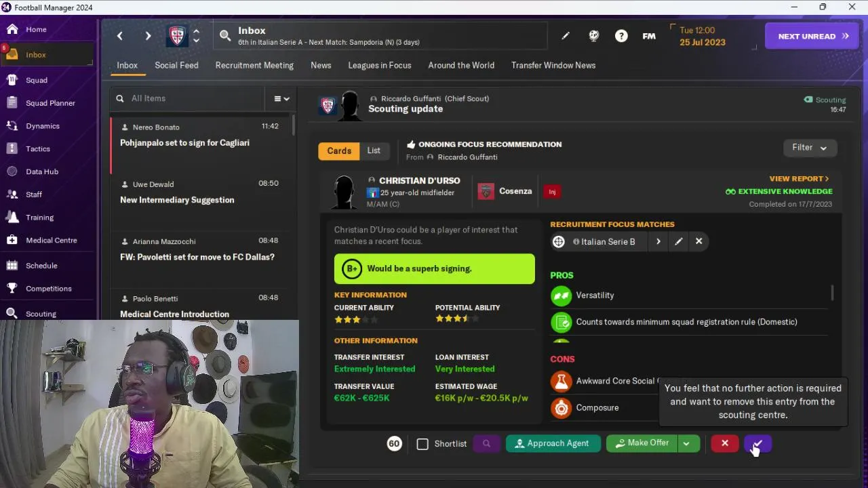
Task: Switch to List view
Action: click(x=374, y=151)
